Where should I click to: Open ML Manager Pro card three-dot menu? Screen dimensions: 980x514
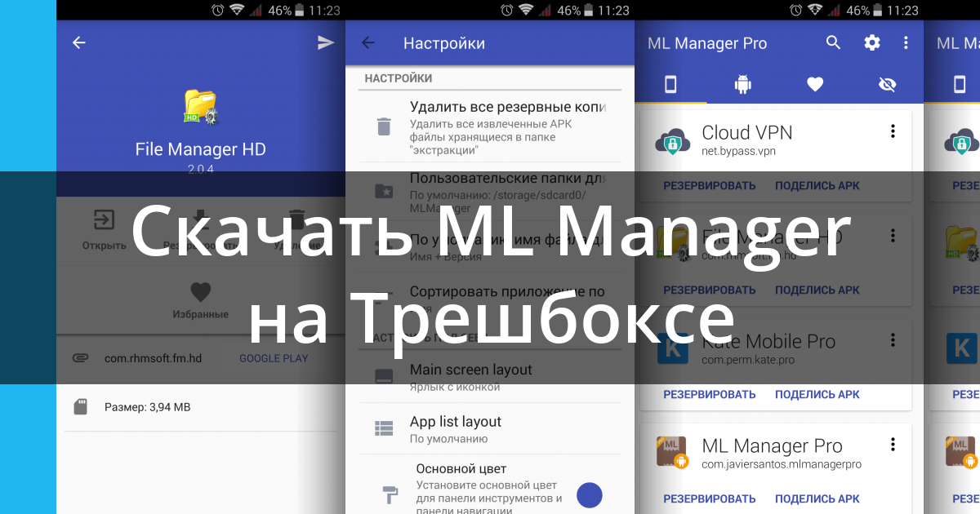[x=893, y=445]
